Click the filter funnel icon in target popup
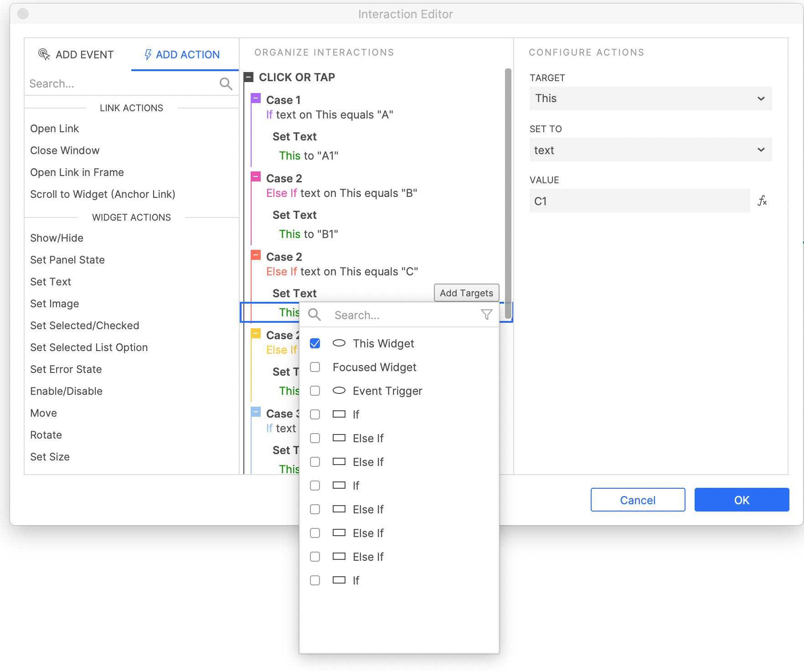The width and height of the screenshot is (804, 672). point(486,315)
